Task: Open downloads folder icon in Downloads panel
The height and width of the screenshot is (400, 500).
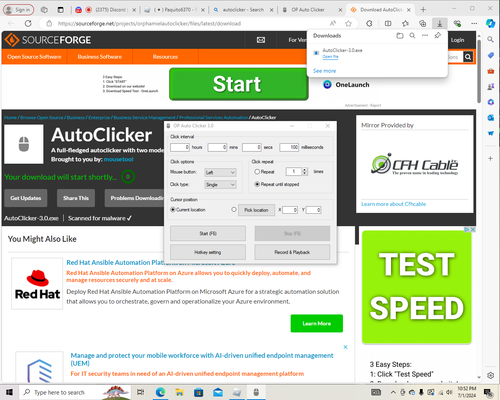Action: tap(400, 35)
